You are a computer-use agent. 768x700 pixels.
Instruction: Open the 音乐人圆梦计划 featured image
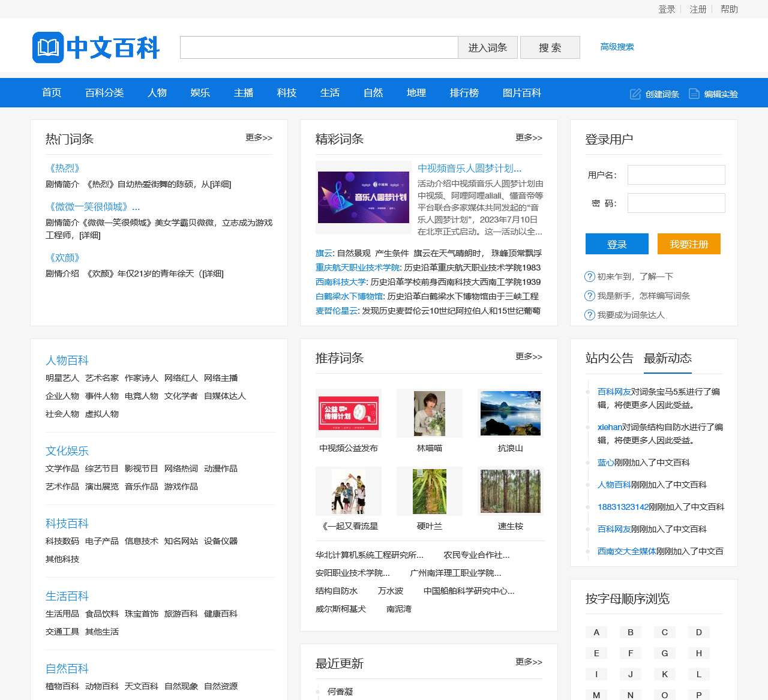[364, 197]
